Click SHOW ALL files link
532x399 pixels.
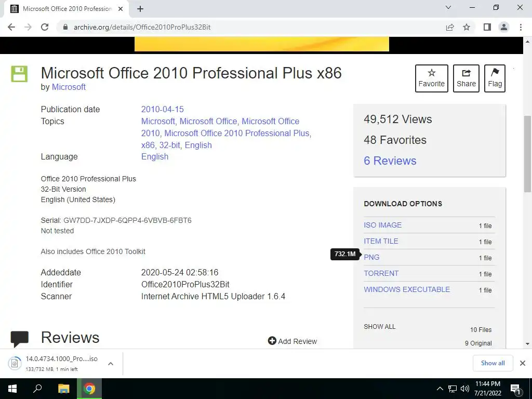(x=379, y=327)
